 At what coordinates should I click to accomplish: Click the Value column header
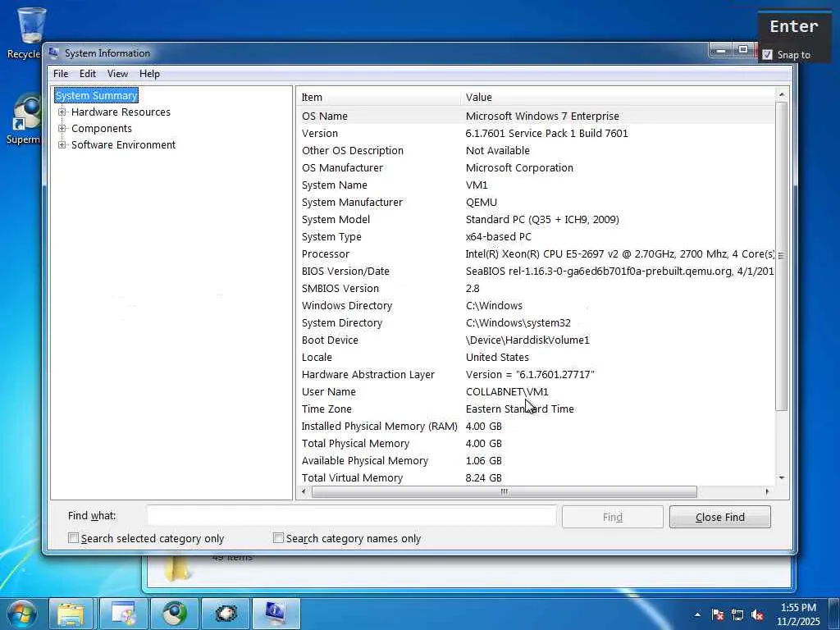pos(618,97)
